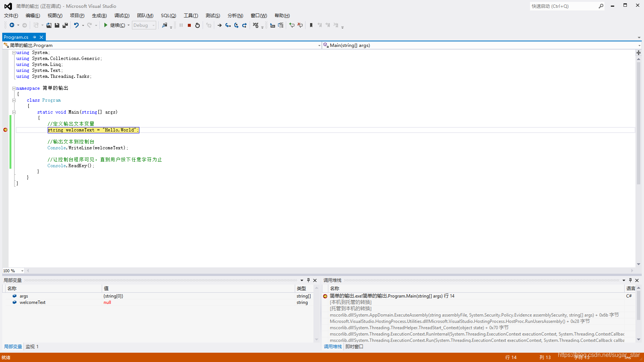Select the top call stack frame Program.Main
The image size is (644, 362).
pos(473,296)
